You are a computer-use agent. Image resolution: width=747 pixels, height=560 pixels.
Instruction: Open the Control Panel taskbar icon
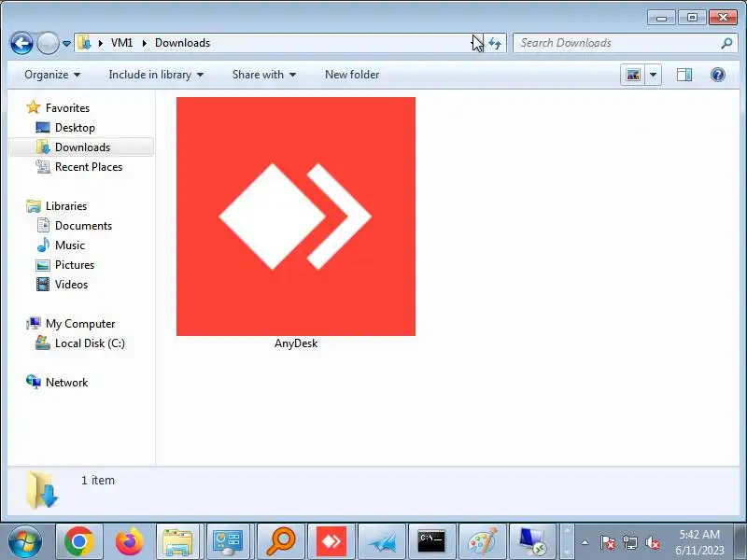click(x=228, y=541)
